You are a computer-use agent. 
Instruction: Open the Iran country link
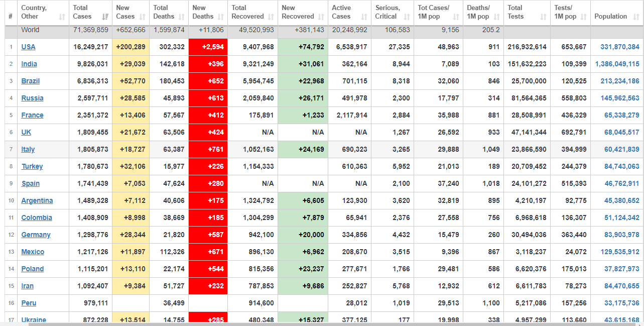click(28, 286)
